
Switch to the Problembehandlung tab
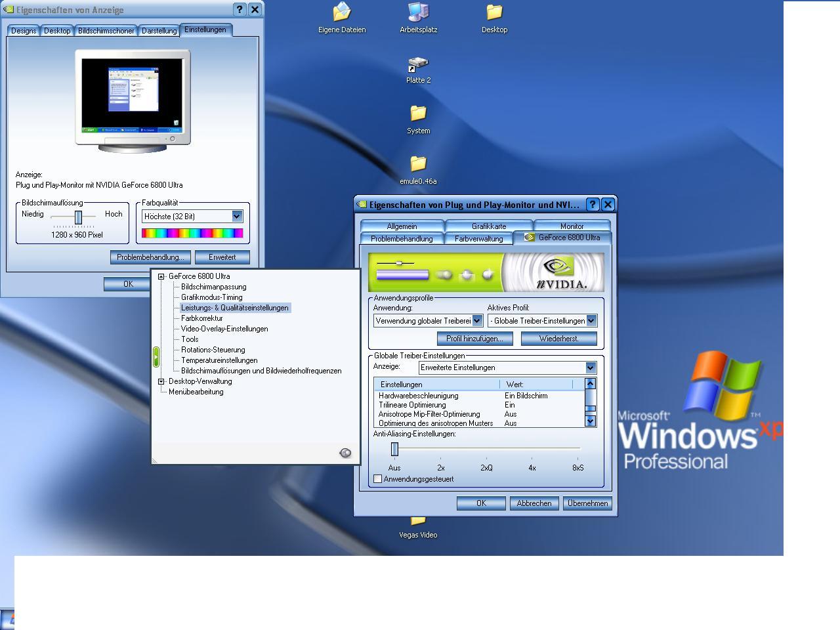(x=402, y=239)
